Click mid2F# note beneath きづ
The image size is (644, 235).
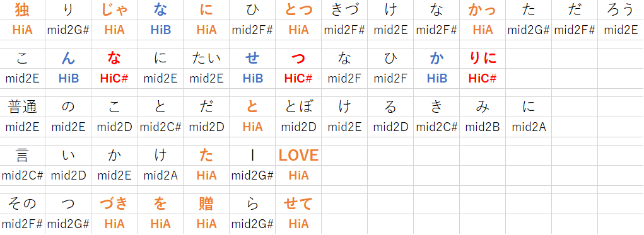tap(344, 30)
